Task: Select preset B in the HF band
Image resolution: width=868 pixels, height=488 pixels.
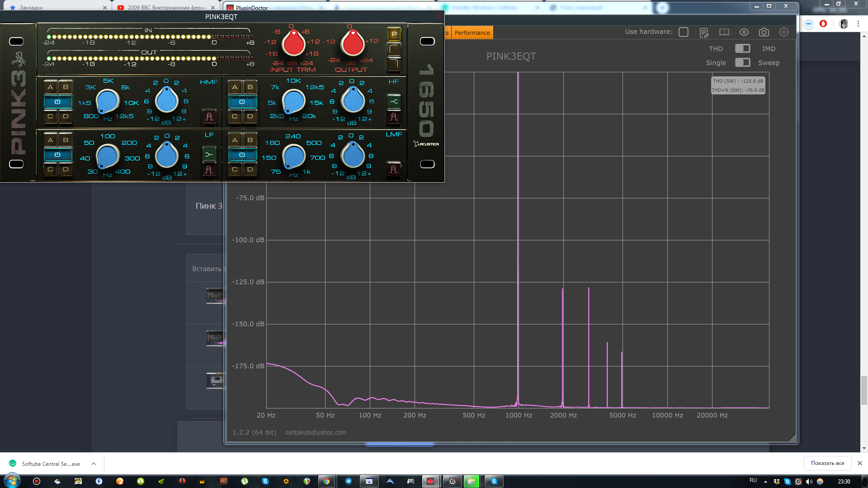Action: [250, 87]
